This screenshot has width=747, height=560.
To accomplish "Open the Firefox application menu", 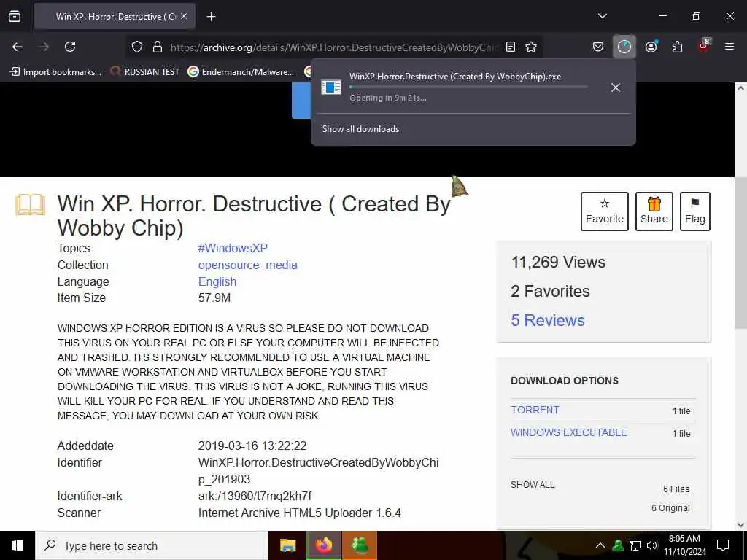I will [729, 47].
